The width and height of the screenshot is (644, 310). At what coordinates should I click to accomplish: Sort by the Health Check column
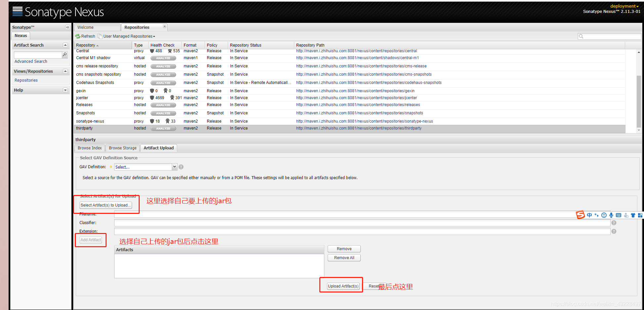click(x=165, y=45)
